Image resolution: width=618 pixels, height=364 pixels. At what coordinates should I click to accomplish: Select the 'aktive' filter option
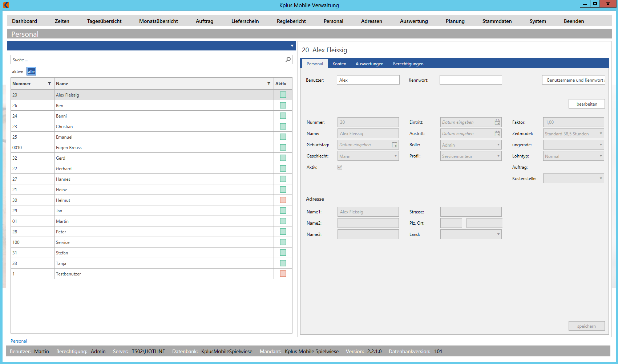point(17,71)
